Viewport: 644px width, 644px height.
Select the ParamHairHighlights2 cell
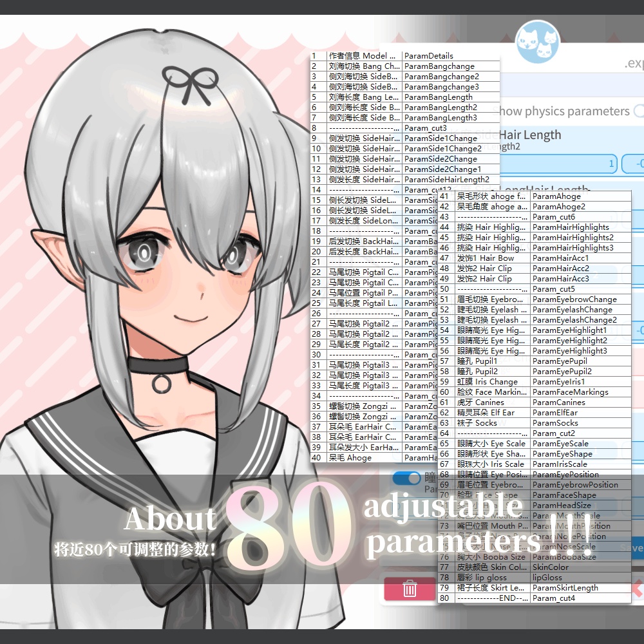click(581, 238)
